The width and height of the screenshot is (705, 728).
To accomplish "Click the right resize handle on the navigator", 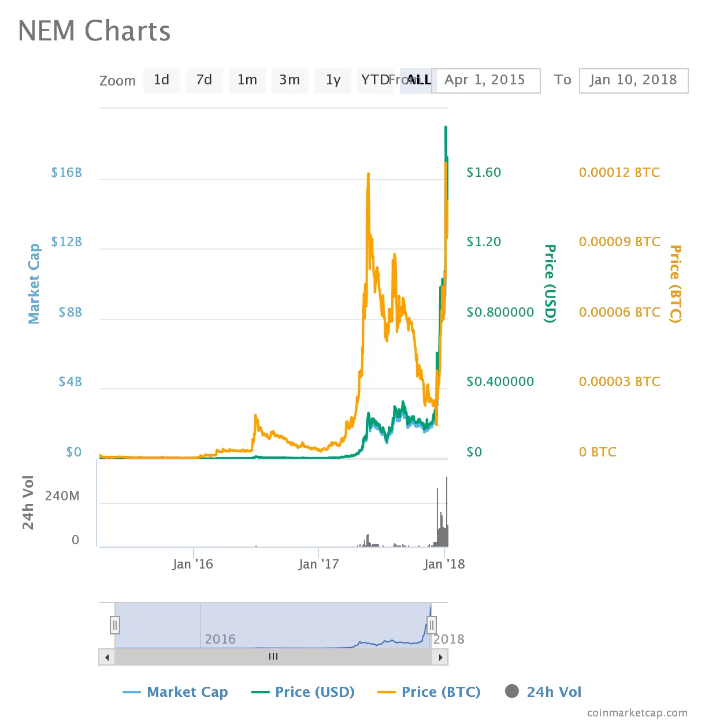I will [x=432, y=625].
